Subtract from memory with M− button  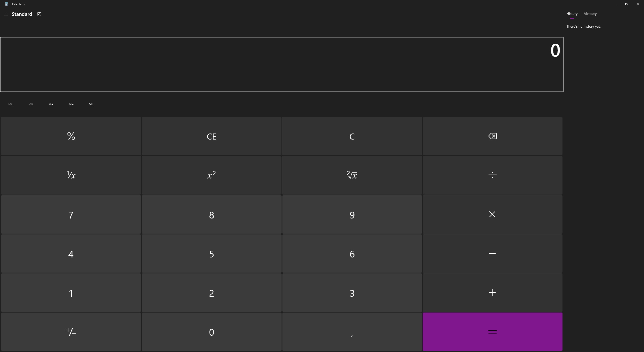coord(71,104)
